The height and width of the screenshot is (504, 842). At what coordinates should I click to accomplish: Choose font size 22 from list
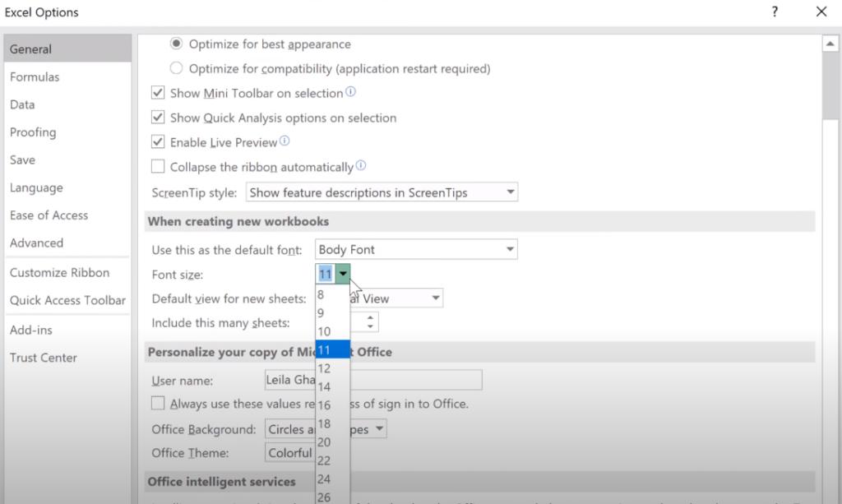pos(332,460)
